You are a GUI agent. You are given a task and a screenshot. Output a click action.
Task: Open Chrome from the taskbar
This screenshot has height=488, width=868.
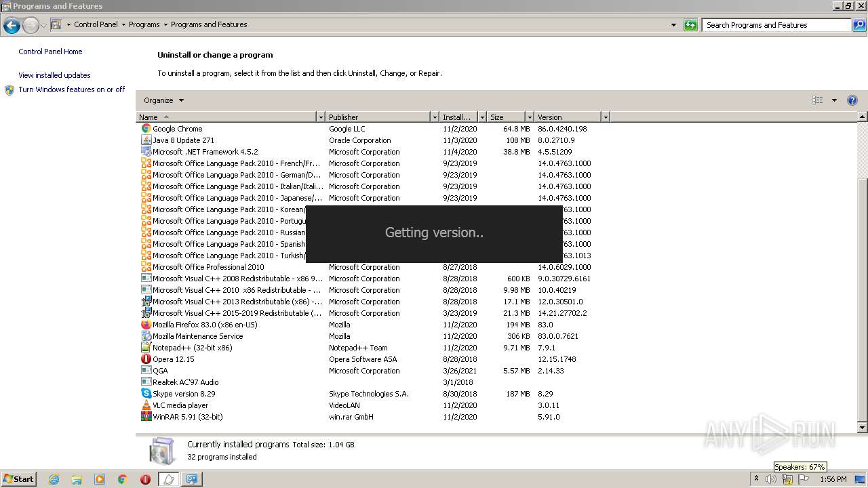[x=123, y=479]
